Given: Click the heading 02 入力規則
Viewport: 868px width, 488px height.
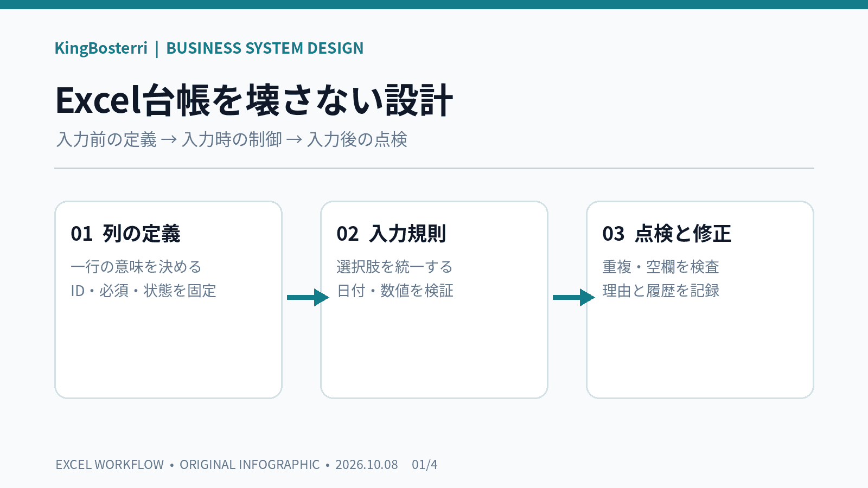Looking at the screenshot, I should [391, 234].
